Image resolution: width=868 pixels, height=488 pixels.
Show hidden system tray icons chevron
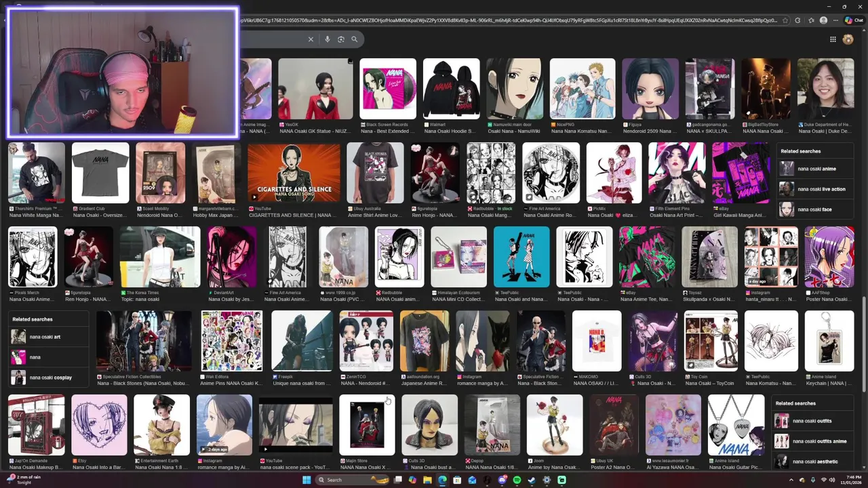[791, 480]
